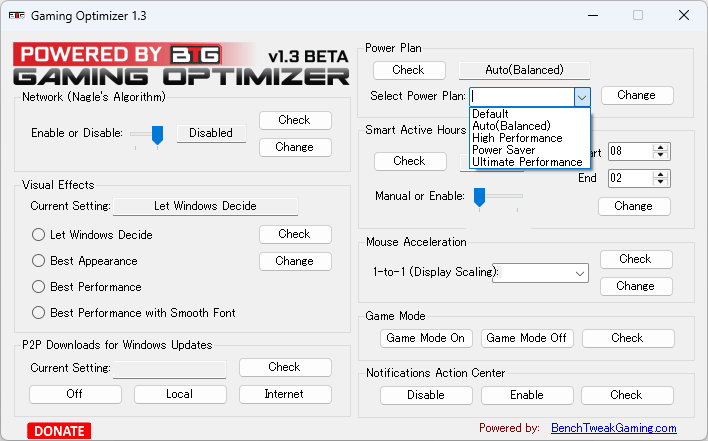Click the Nagle's status box showing Disabled
Screen dimensions: 708x441
[211, 133]
